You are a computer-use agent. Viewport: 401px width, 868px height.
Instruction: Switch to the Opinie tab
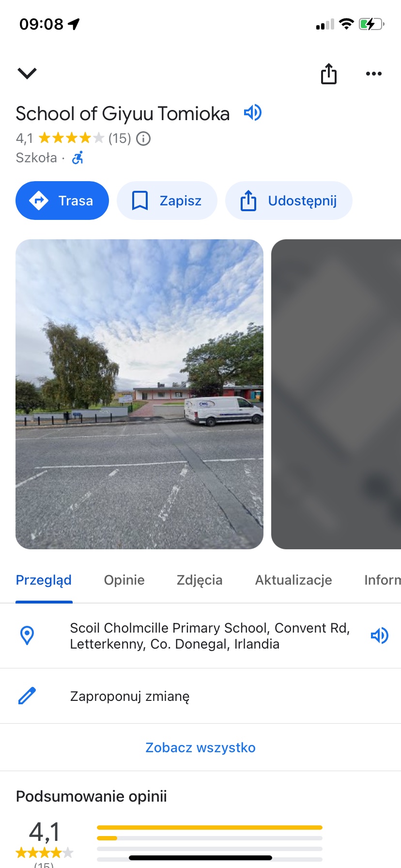[124, 580]
